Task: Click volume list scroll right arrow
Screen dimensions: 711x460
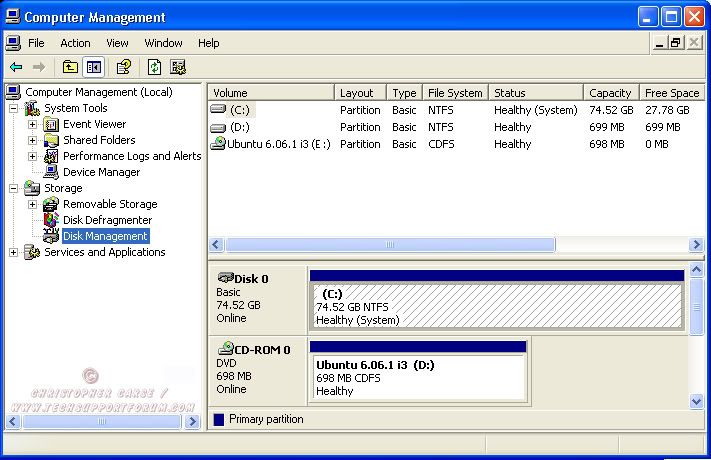Action: [x=696, y=245]
